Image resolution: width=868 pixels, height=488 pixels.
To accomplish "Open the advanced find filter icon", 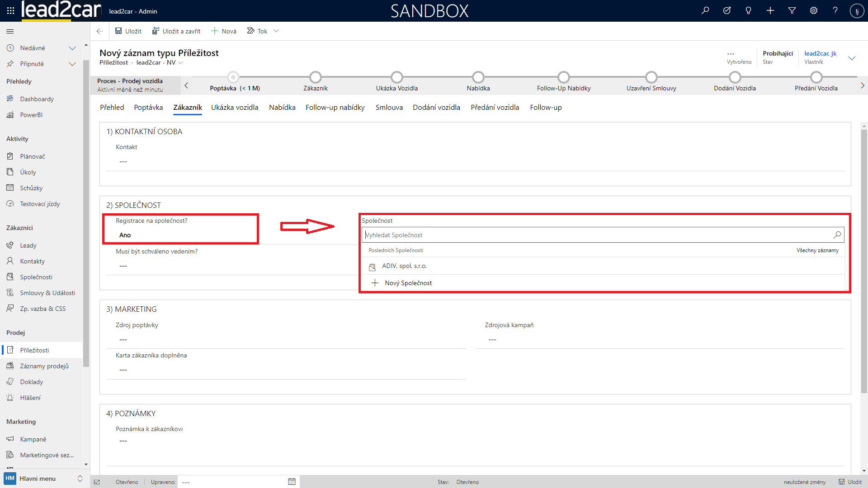I will (792, 11).
